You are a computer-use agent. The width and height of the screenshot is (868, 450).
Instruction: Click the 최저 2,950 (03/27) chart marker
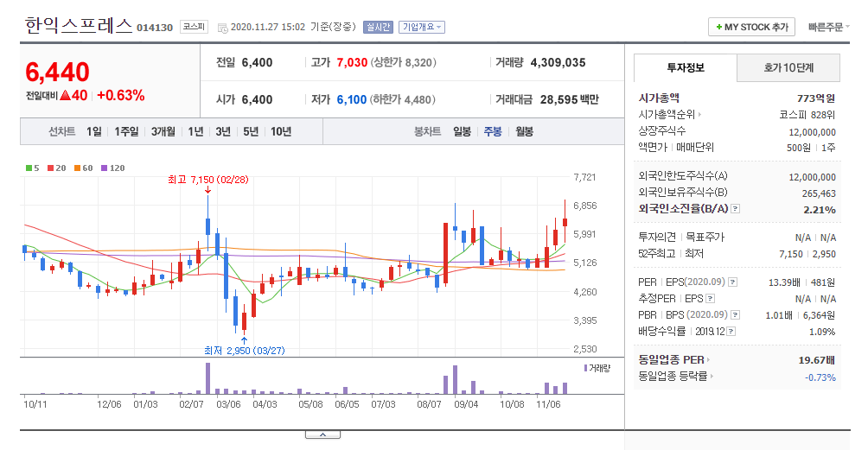click(244, 351)
